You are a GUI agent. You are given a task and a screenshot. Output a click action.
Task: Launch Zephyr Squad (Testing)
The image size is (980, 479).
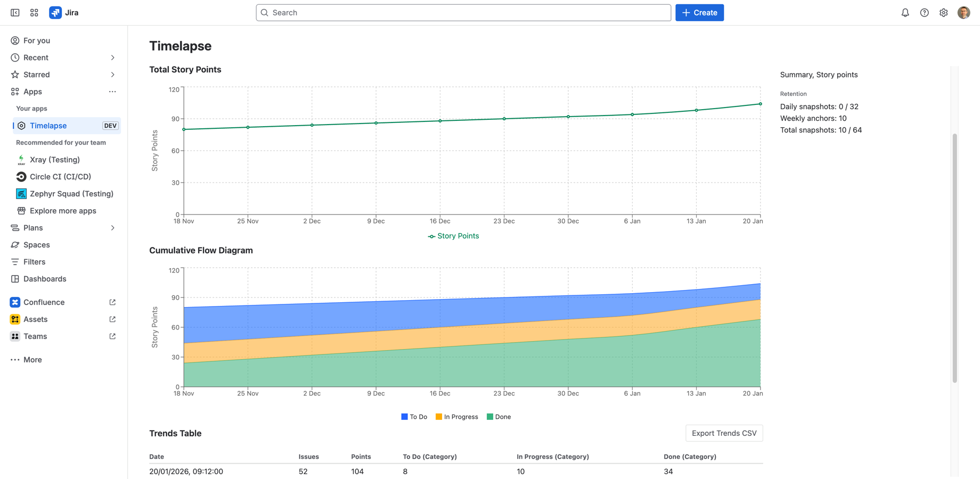tap(72, 194)
